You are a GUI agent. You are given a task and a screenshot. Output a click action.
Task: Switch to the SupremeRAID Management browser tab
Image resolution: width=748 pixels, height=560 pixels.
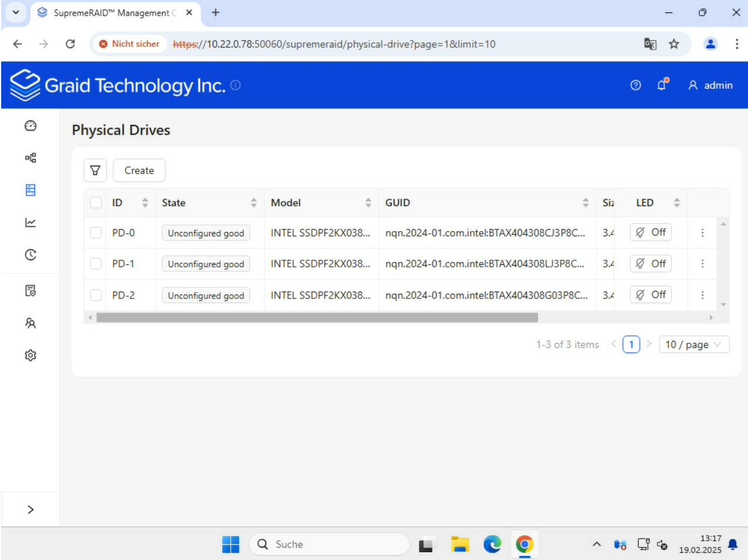pyautogui.click(x=115, y=13)
